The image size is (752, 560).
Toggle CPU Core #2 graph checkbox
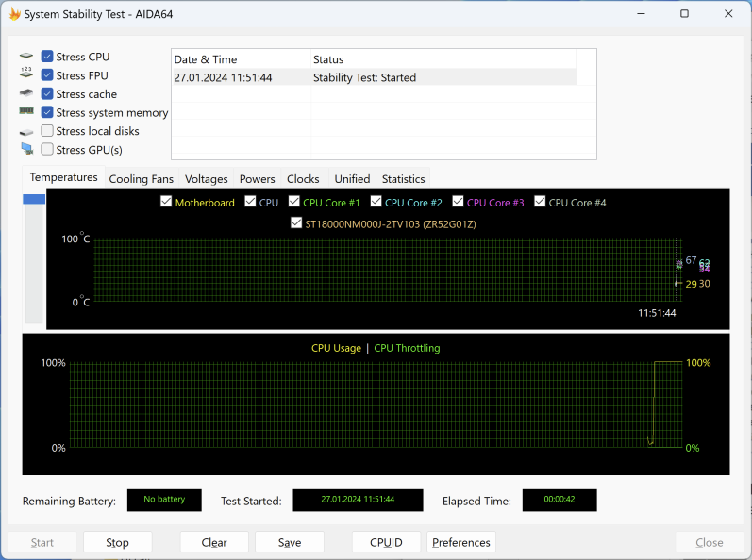pyautogui.click(x=376, y=201)
